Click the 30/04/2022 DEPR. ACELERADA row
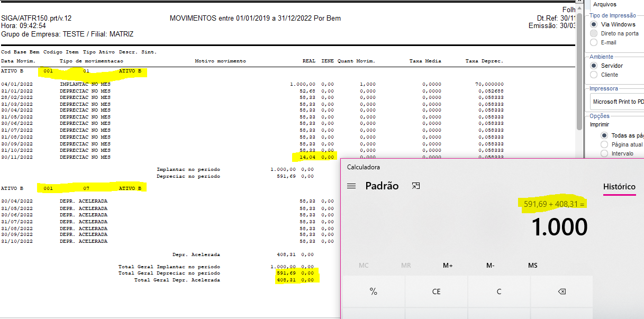Image resolution: width=644 pixels, height=319 pixels. 168,201
